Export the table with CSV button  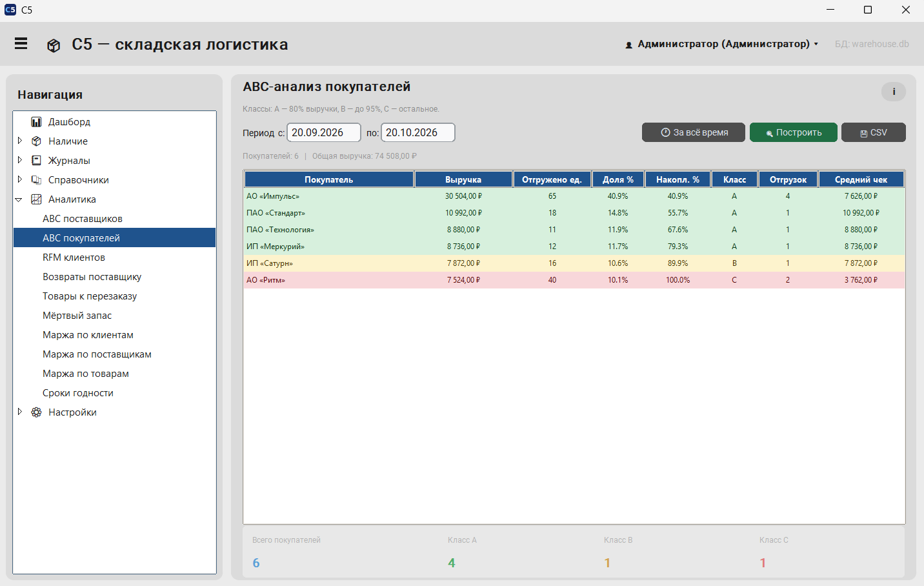[874, 132]
